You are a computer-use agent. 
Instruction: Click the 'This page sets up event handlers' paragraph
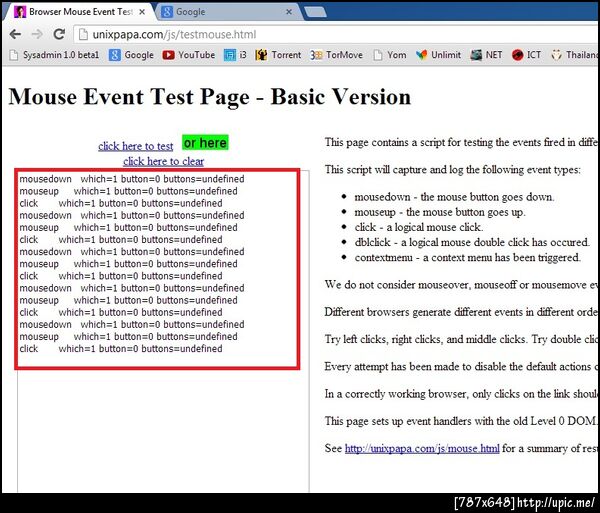(461, 421)
